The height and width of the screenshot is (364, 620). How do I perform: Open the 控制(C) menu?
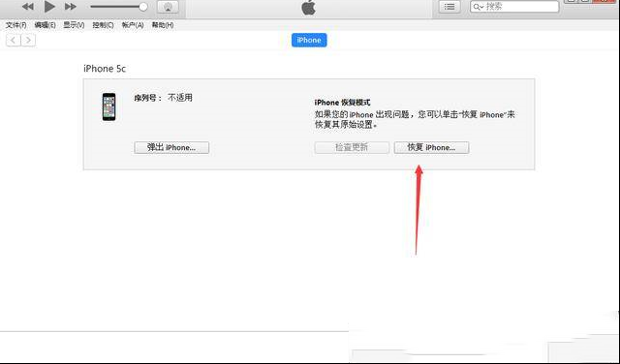tap(104, 25)
